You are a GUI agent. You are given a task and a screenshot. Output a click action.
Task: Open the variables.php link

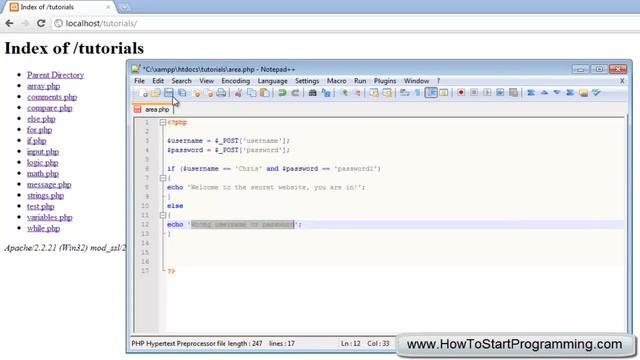[x=49, y=218]
